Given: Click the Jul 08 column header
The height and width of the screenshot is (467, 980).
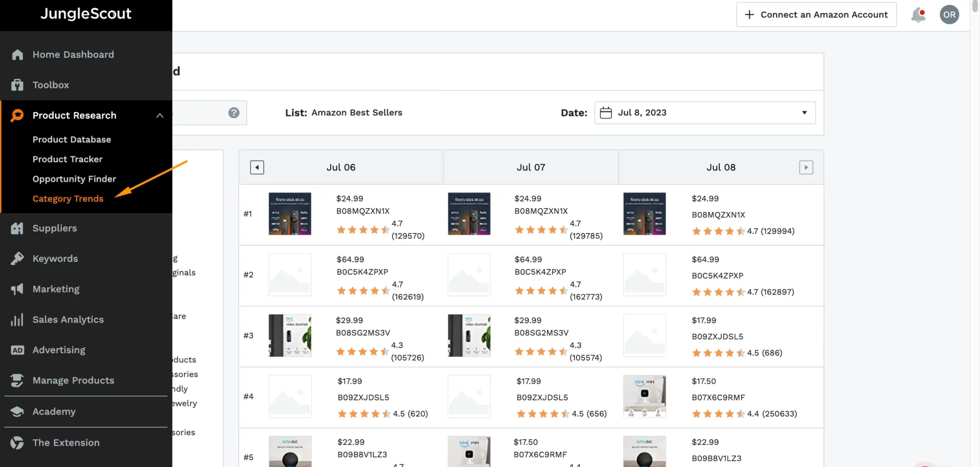Looking at the screenshot, I should (721, 167).
